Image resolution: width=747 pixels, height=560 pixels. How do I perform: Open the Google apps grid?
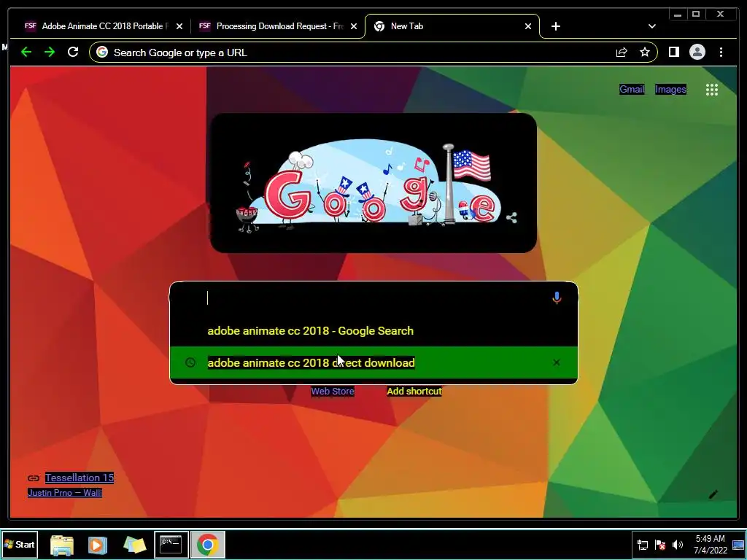pyautogui.click(x=712, y=90)
